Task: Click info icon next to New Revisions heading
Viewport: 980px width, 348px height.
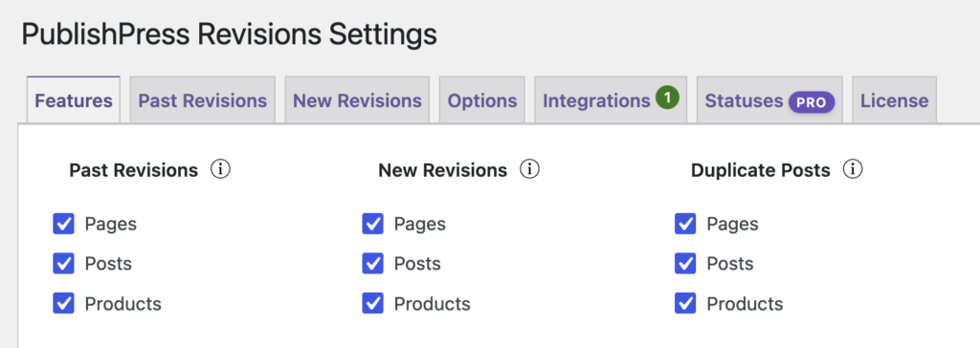Action: tap(530, 169)
